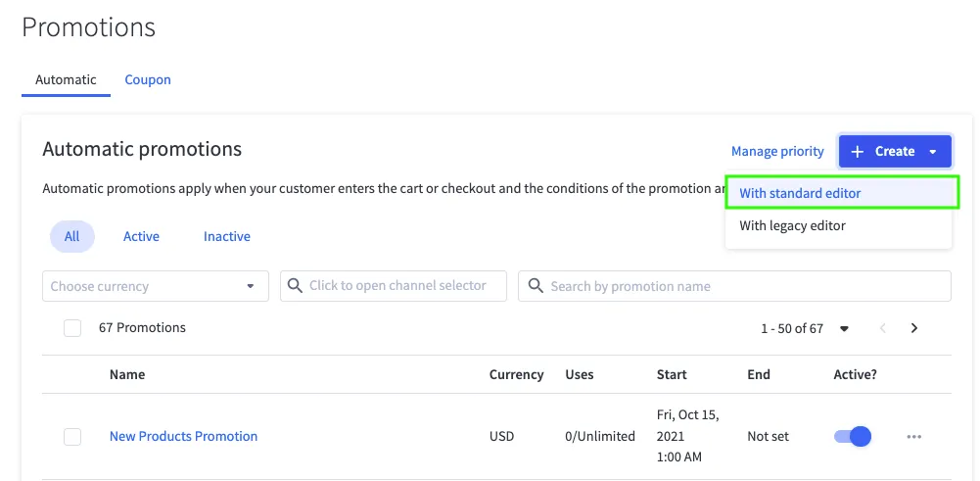Click the Currency column header
980x481 pixels.
tap(516, 374)
